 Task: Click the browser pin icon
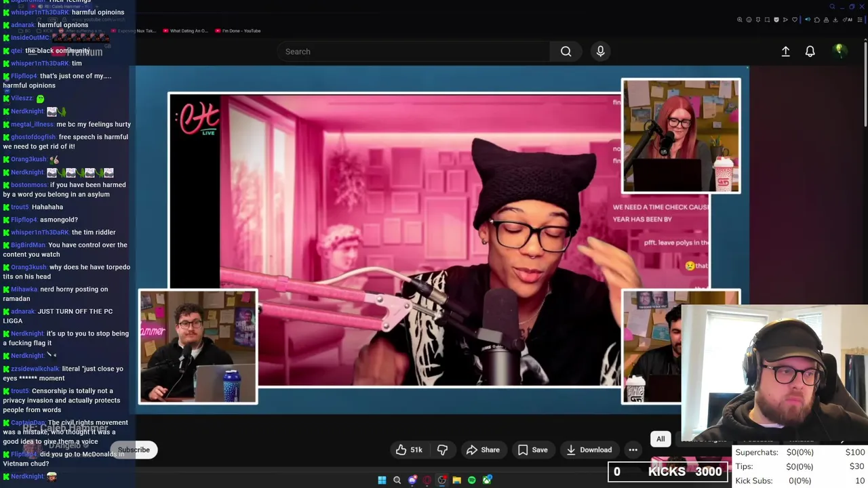[x=758, y=20]
